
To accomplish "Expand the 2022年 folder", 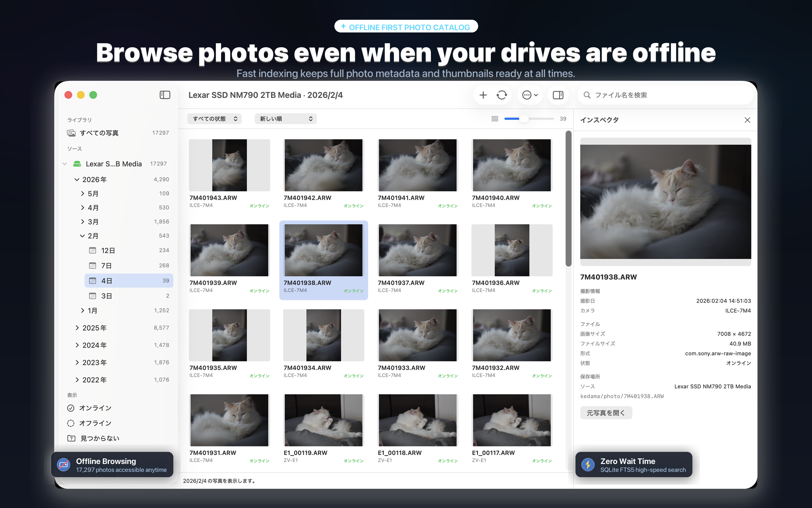I will point(77,380).
